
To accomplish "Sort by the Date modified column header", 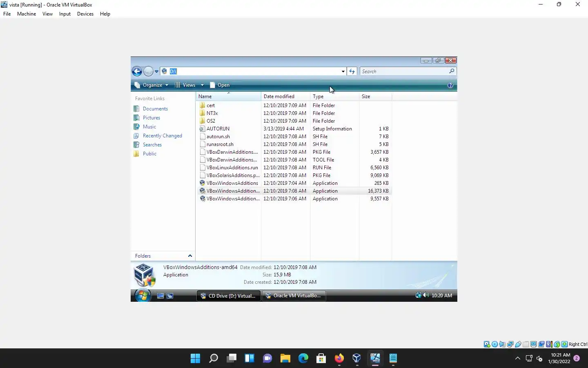I will [285, 96].
